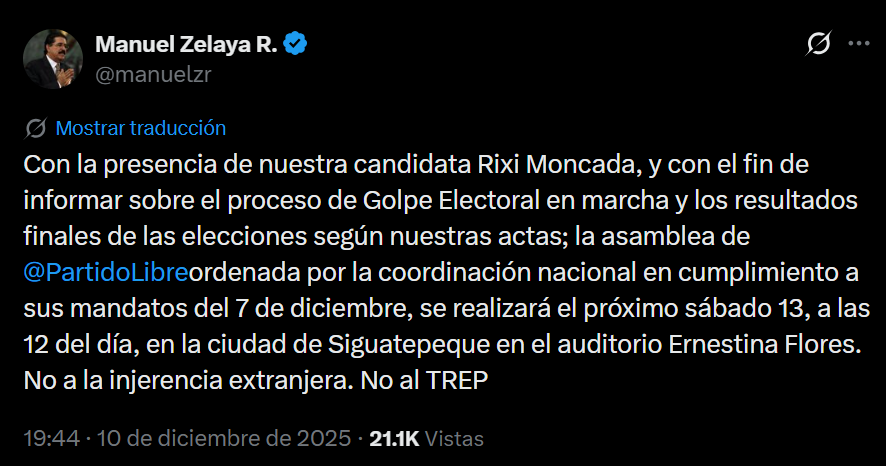The width and height of the screenshot is (886, 466).
Task: Click the icon beside Mostrar traducción
Action: click(x=36, y=128)
